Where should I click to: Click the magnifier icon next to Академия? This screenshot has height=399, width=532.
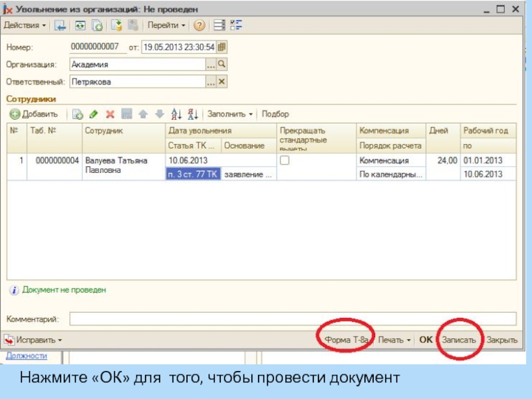pyautogui.click(x=222, y=65)
